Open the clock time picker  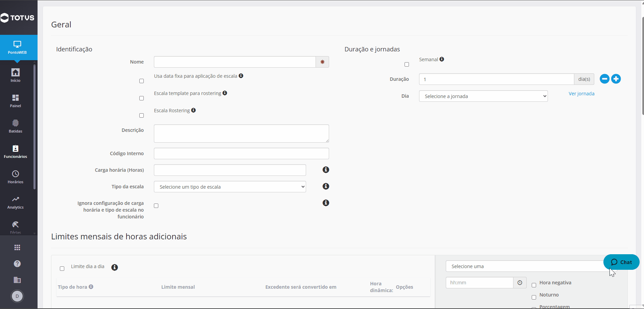click(x=520, y=283)
